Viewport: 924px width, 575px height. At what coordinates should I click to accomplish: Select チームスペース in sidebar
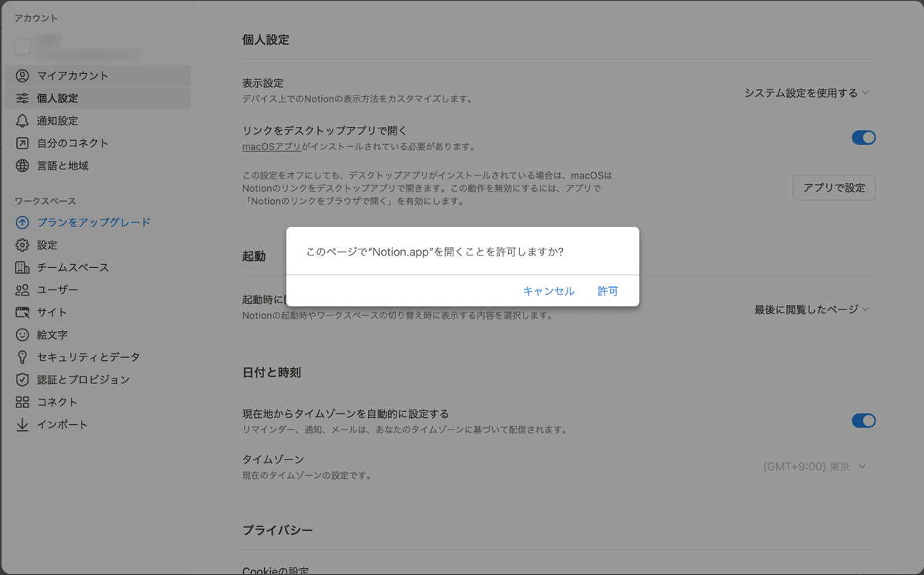tap(97, 267)
